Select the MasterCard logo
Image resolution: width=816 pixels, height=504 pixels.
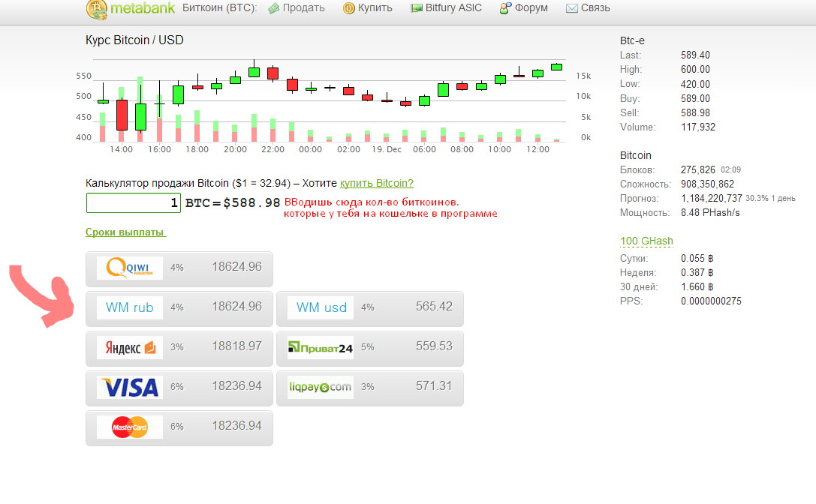click(130, 427)
